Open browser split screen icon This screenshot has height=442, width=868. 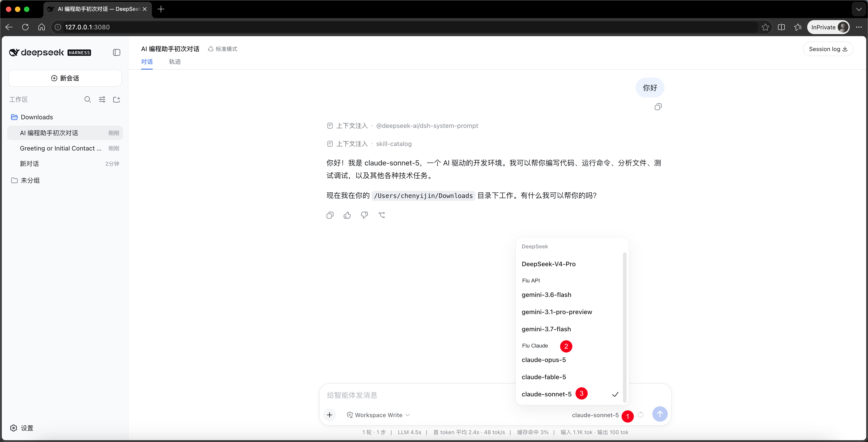coord(781,27)
